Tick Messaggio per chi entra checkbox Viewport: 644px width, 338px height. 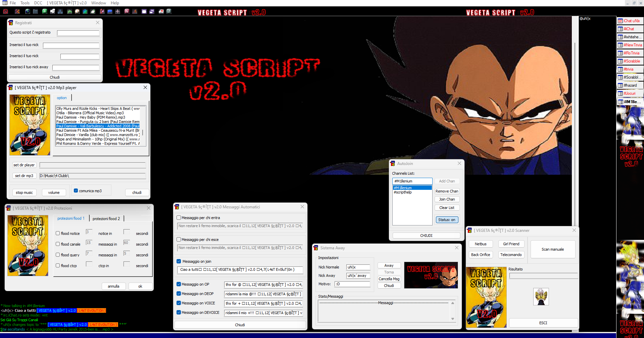tap(179, 218)
